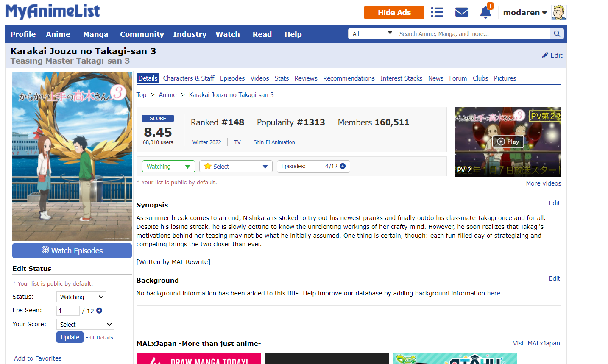The height and width of the screenshot is (364, 608).
Task: Focus the Search Anime, Manga field
Action: point(473,34)
